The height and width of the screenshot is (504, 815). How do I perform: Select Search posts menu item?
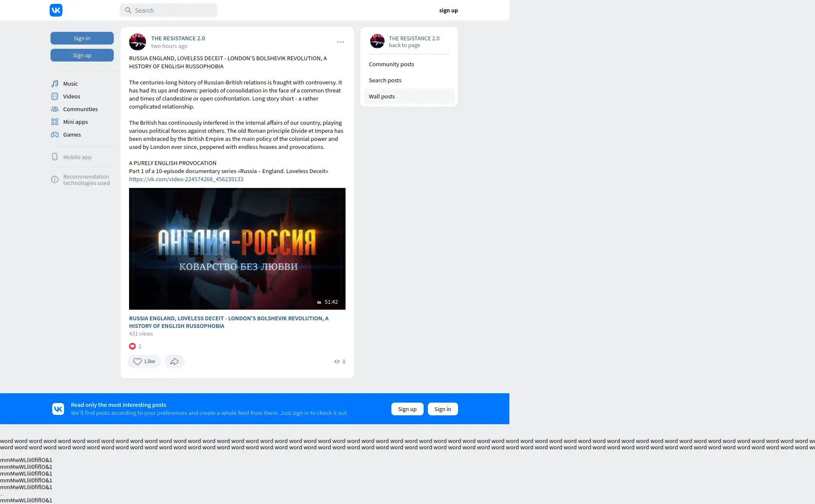(x=385, y=80)
